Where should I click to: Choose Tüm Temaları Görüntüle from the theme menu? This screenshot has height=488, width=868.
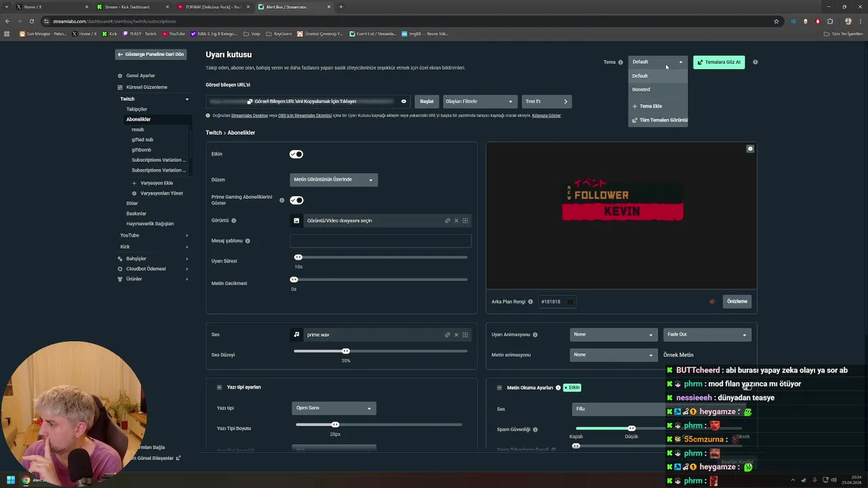[x=658, y=120]
